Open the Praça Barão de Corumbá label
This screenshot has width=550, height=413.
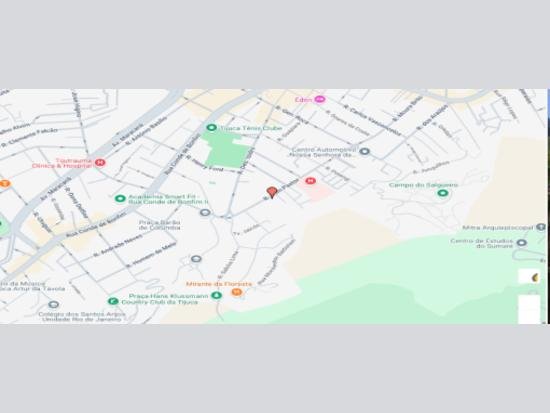pos(160,225)
